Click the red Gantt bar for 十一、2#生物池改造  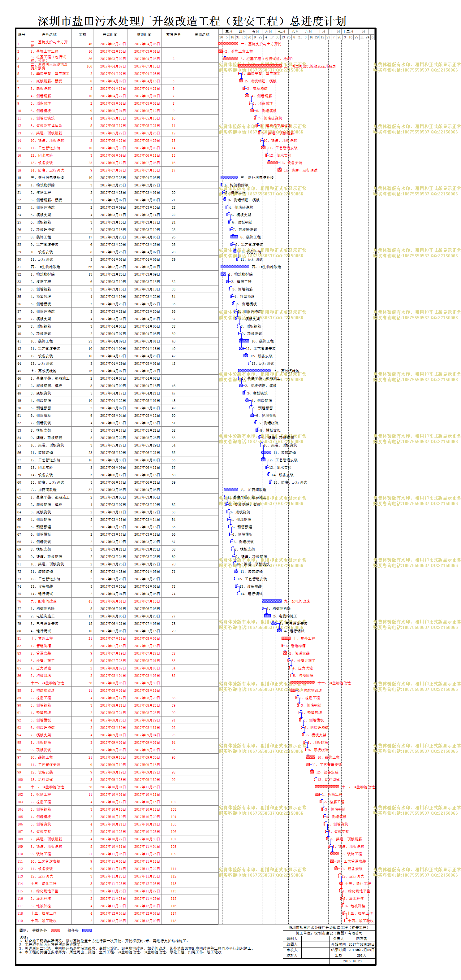click(x=303, y=683)
